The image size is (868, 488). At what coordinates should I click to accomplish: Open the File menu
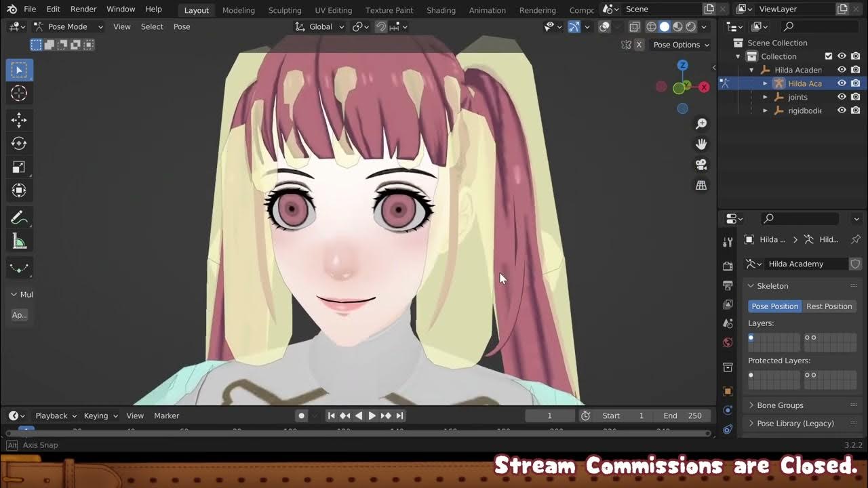pos(30,9)
